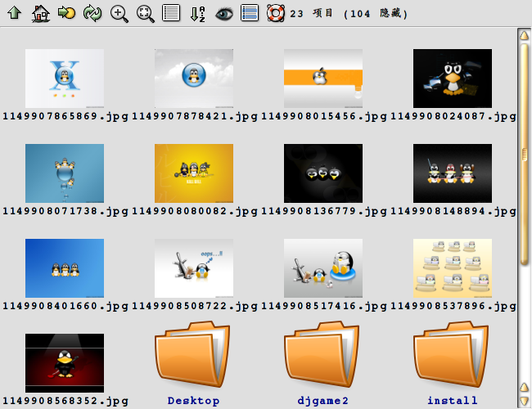This screenshot has height=409, width=532.
Task: Click the file name 1149908080082.jpg
Action: 195,212
